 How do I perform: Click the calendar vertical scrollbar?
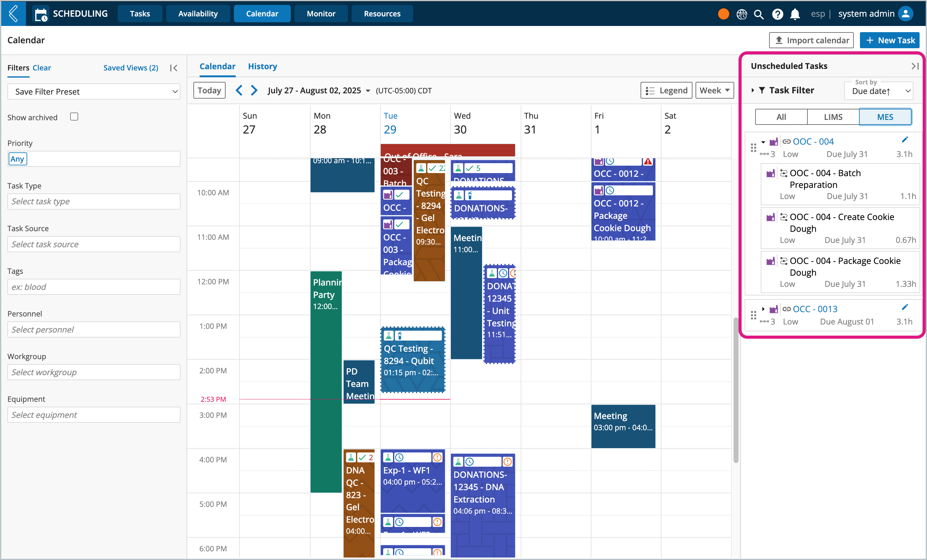pos(736,390)
